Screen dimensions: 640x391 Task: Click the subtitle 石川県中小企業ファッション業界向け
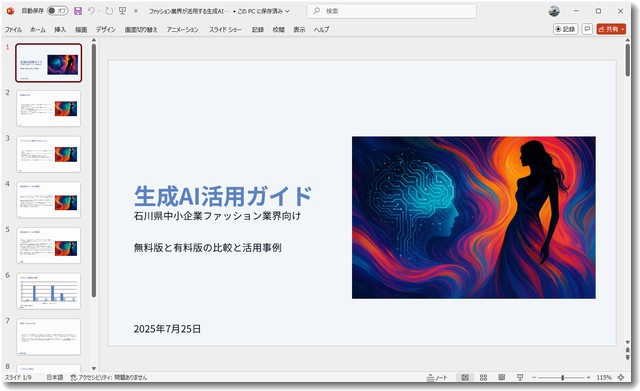pos(217,216)
